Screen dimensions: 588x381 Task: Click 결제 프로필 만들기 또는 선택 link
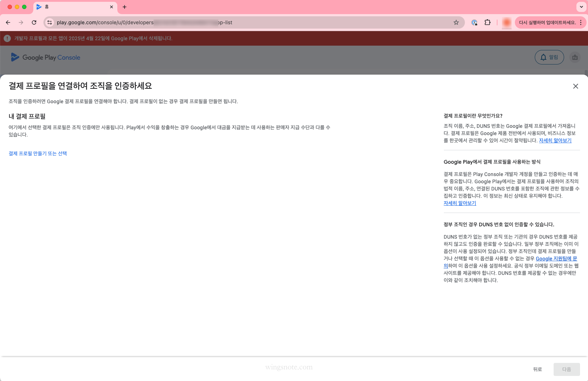pos(38,154)
